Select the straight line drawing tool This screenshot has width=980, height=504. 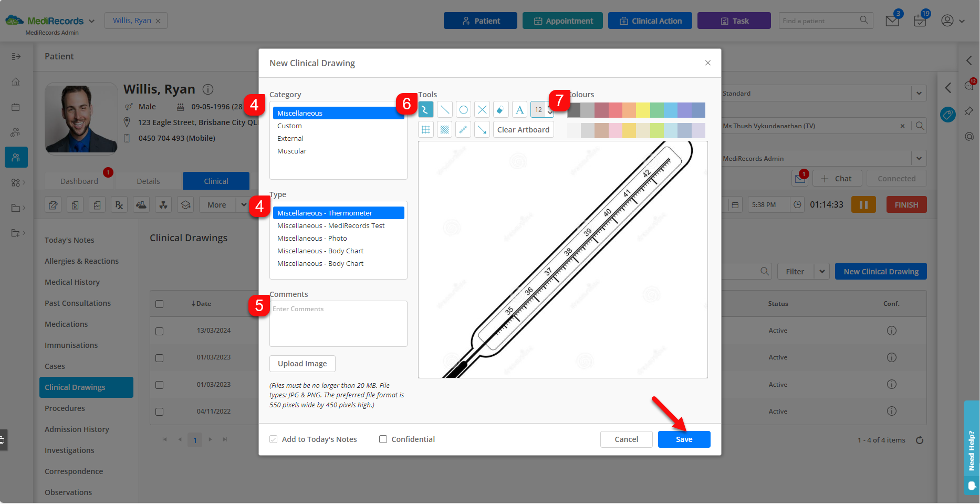(444, 109)
